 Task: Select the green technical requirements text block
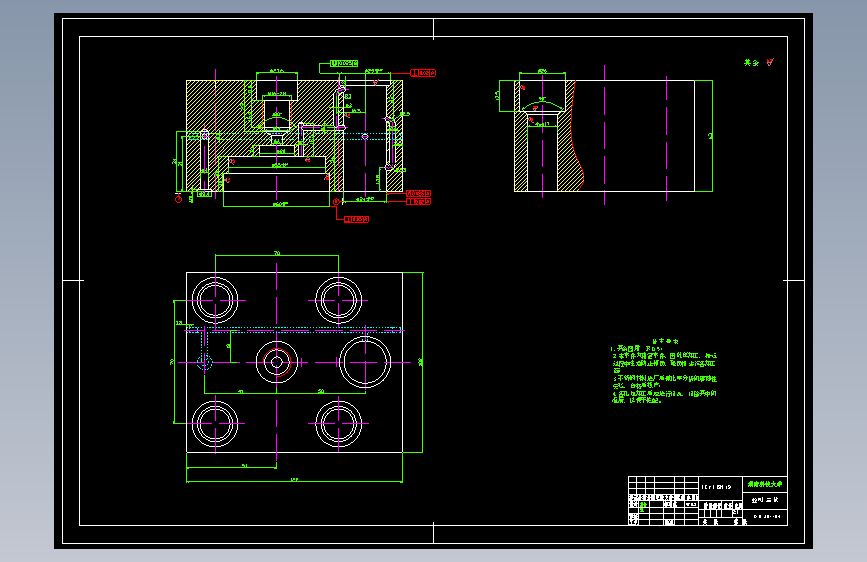[664, 371]
